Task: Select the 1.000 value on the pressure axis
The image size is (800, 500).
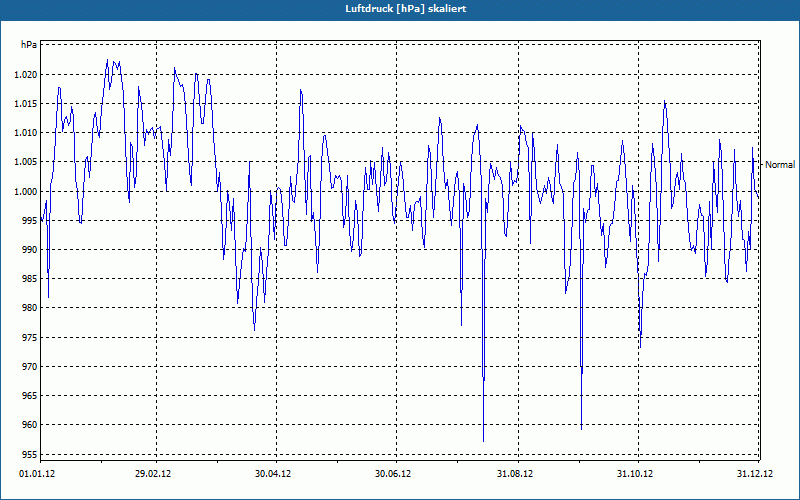Action: coord(26,192)
